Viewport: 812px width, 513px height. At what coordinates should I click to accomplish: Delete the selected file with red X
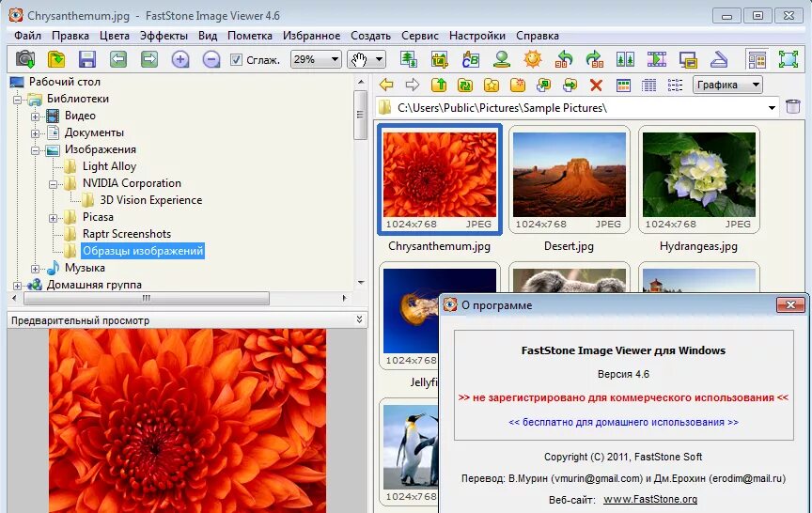pos(596,85)
